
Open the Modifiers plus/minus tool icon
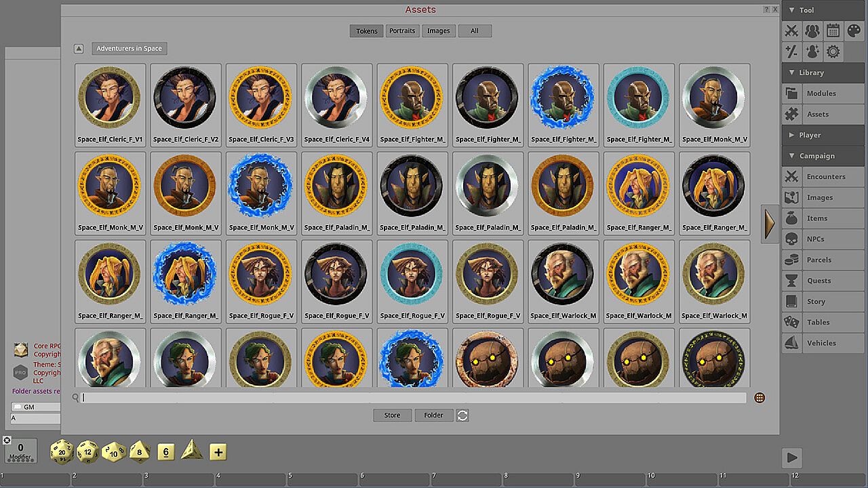coord(791,52)
